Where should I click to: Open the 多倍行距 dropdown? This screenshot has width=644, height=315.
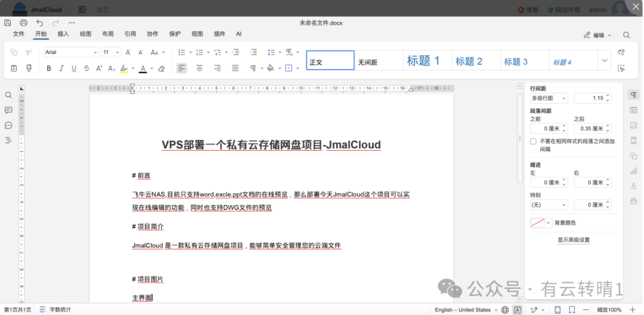click(549, 98)
